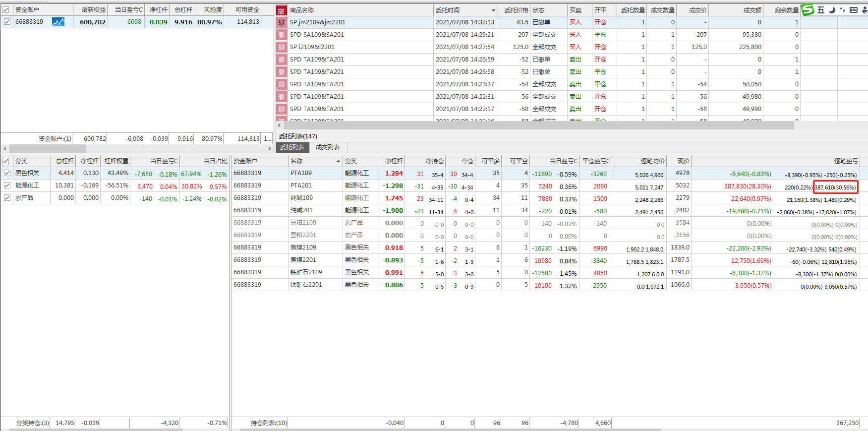Switch to the 成交列表 tab
This screenshot has height=431, width=868.
click(328, 147)
